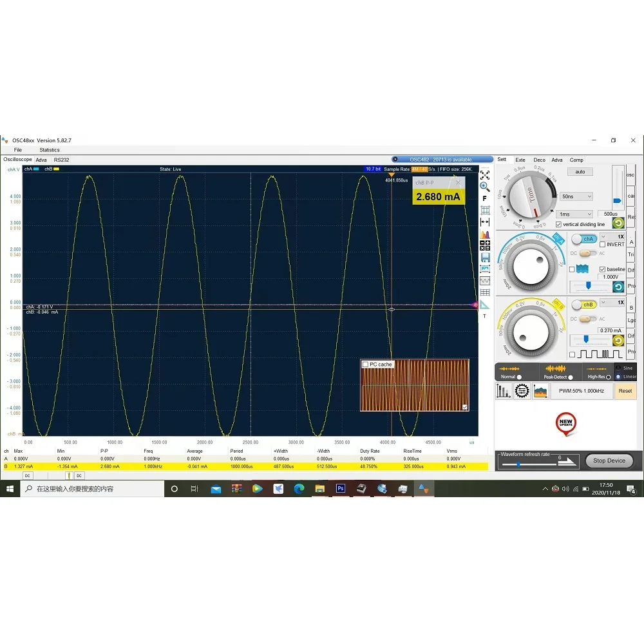This screenshot has width=644, height=644.
Task: Toggle the grid display icon
Action: click(x=485, y=211)
